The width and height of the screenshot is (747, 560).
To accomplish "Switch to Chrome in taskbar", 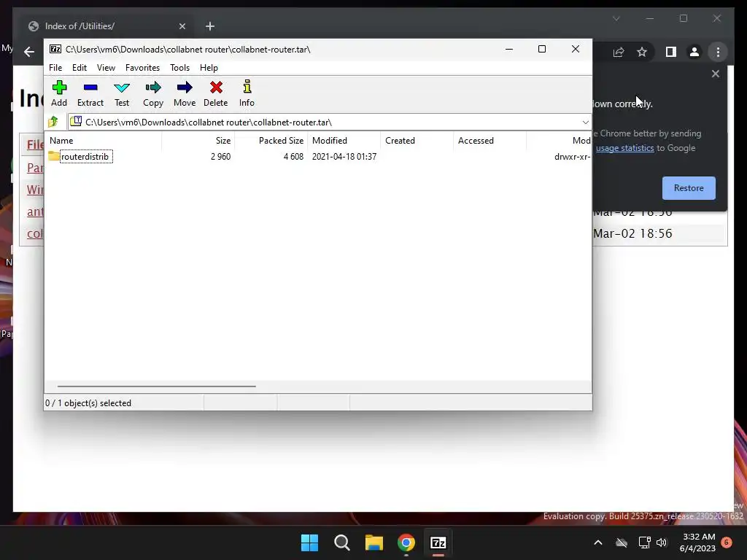I will click(x=406, y=542).
